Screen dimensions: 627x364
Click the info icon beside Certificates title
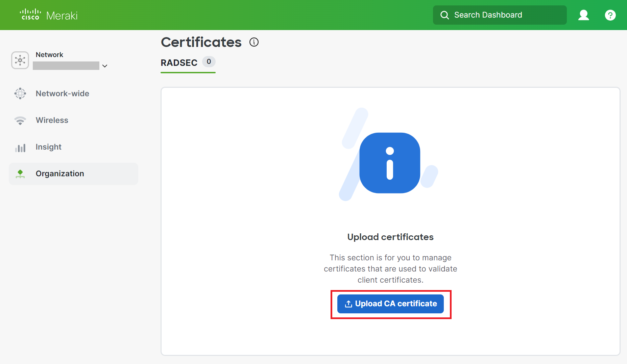254,42
